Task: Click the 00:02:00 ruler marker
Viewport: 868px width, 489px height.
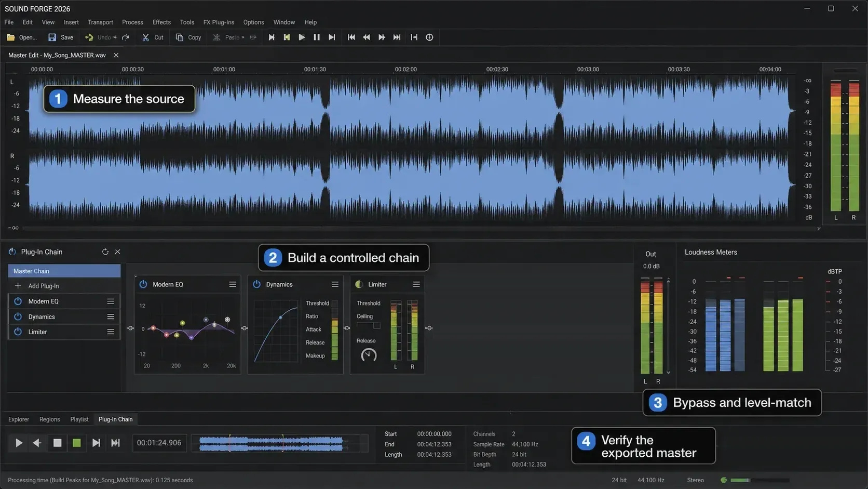Action: [x=405, y=69]
